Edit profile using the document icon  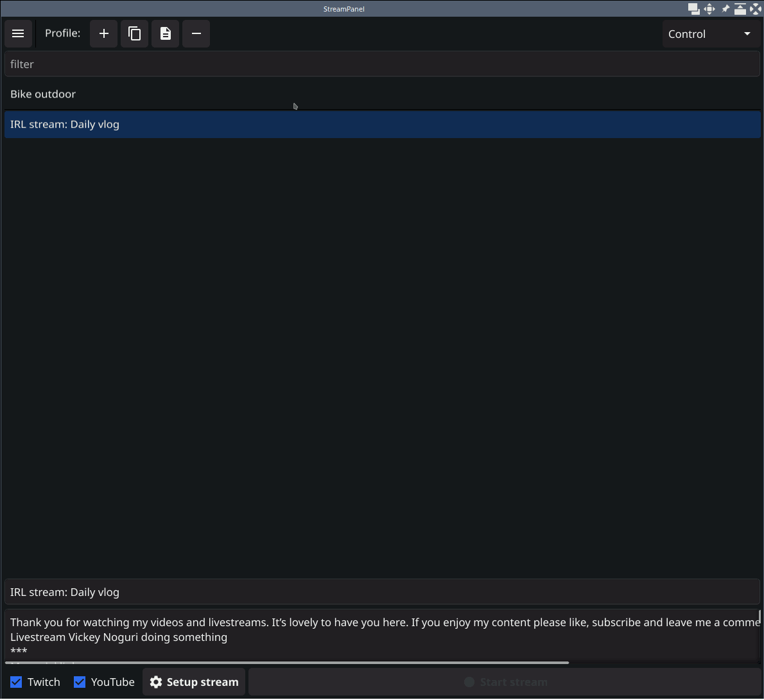165,33
